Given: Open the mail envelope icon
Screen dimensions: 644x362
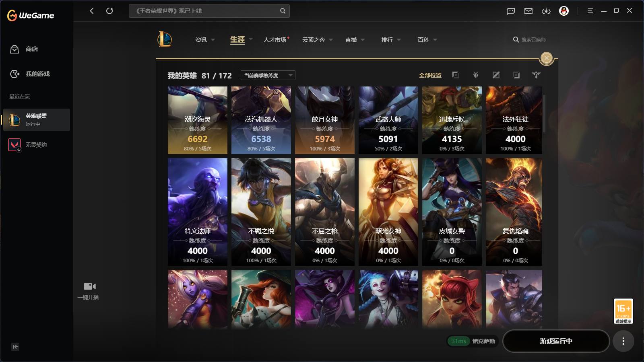Looking at the screenshot, I should (x=528, y=11).
